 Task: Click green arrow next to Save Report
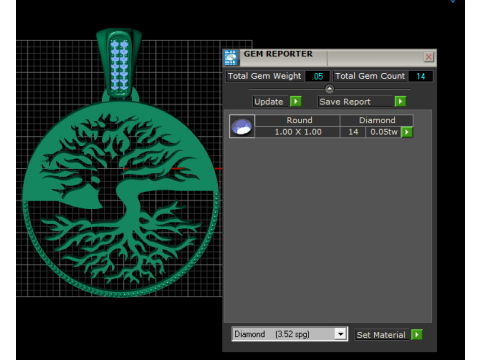pyautogui.click(x=400, y=101)
